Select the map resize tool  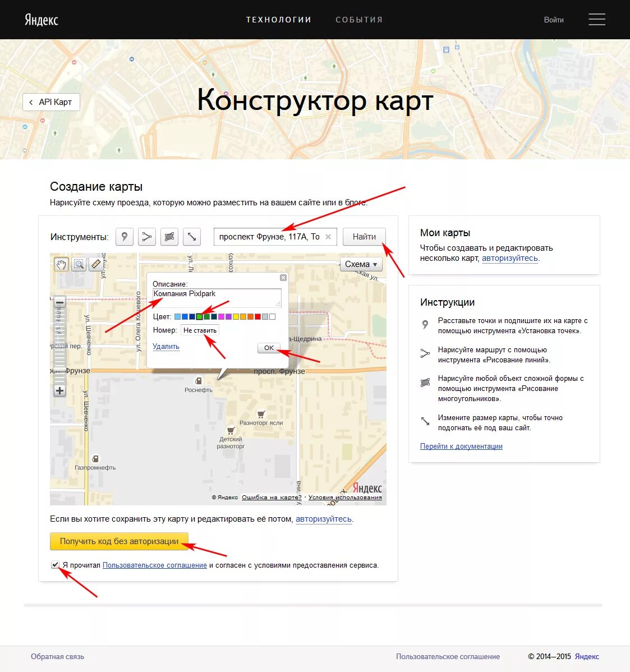click(x=191, y=237)
